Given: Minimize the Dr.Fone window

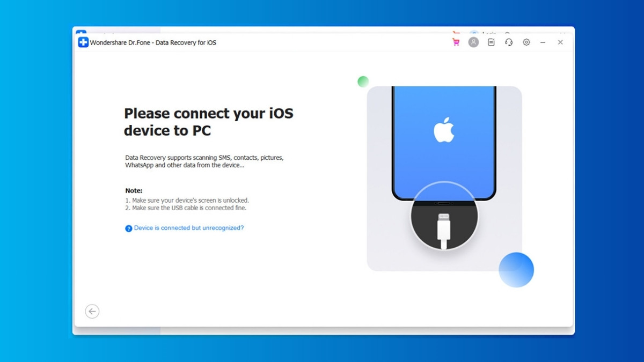Looking at the screenshot, I should point(543,42).
